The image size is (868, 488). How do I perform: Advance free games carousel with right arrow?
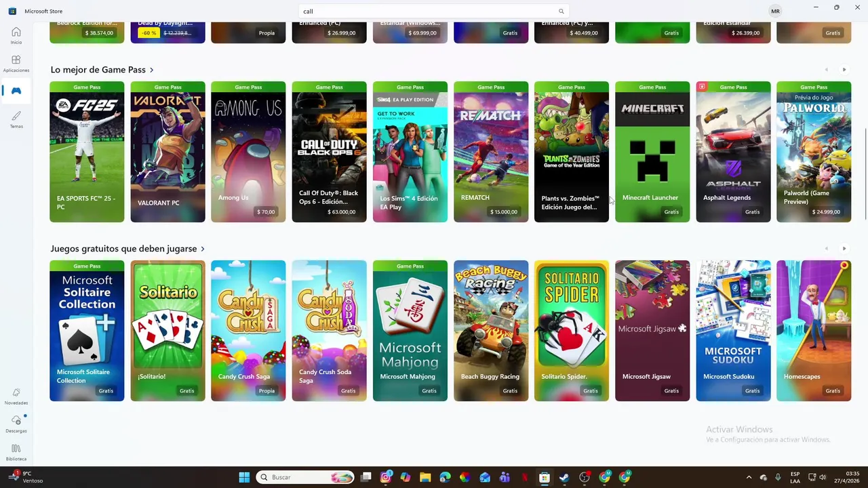(844, 249)
